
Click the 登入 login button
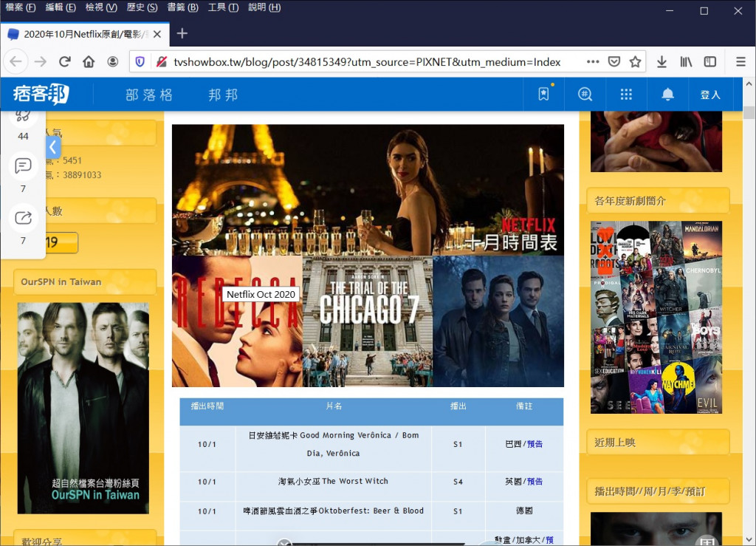coord(710,95)
